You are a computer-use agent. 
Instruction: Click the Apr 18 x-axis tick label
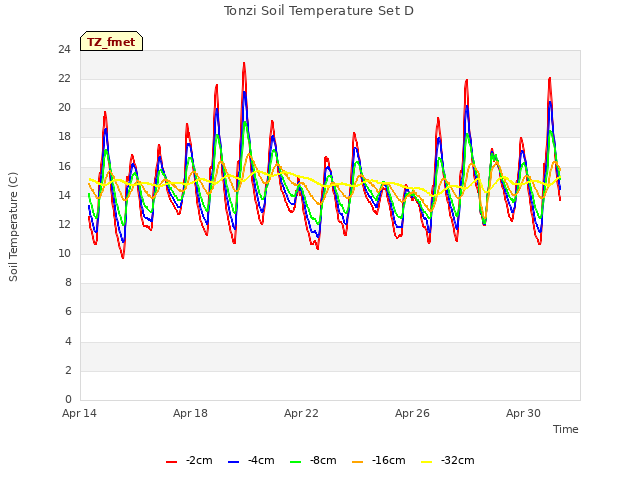190,413
